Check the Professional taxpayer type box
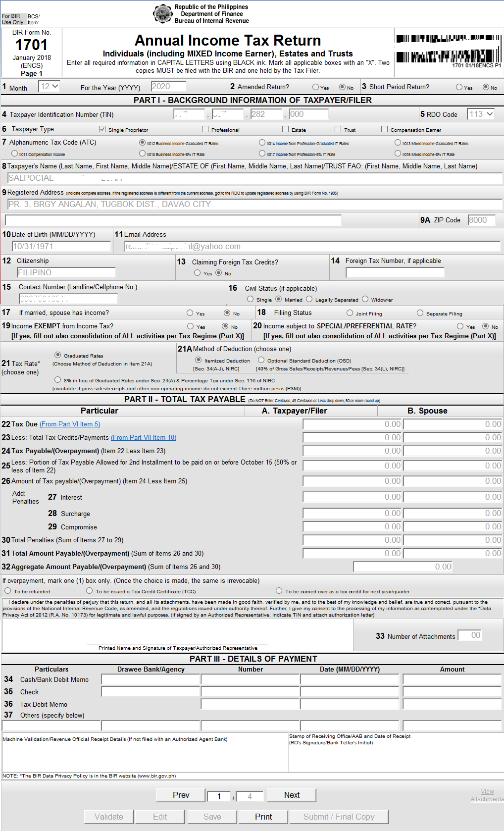Screen dimensions: 504x831 tap(205, 129)
